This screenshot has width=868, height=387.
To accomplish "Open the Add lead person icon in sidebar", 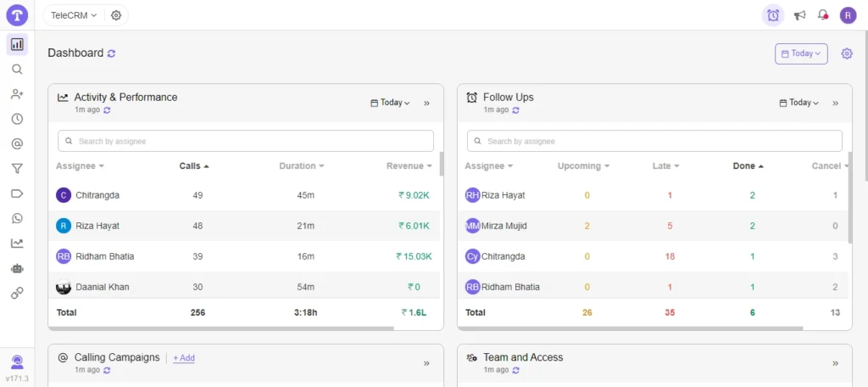I will pos(17,94).
